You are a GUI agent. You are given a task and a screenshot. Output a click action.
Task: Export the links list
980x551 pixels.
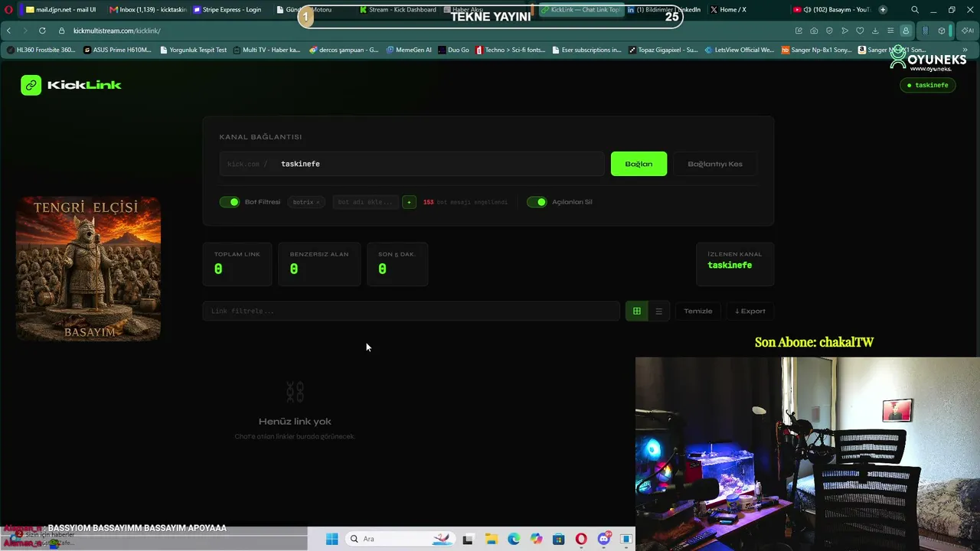point(750,311)
